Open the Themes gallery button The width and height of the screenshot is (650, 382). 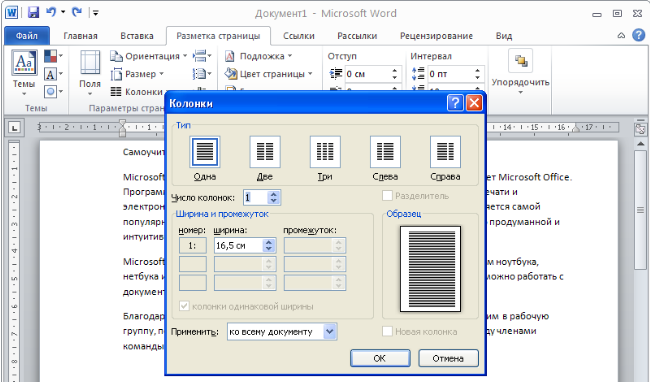pyautogui.click(x=24, y=73)
